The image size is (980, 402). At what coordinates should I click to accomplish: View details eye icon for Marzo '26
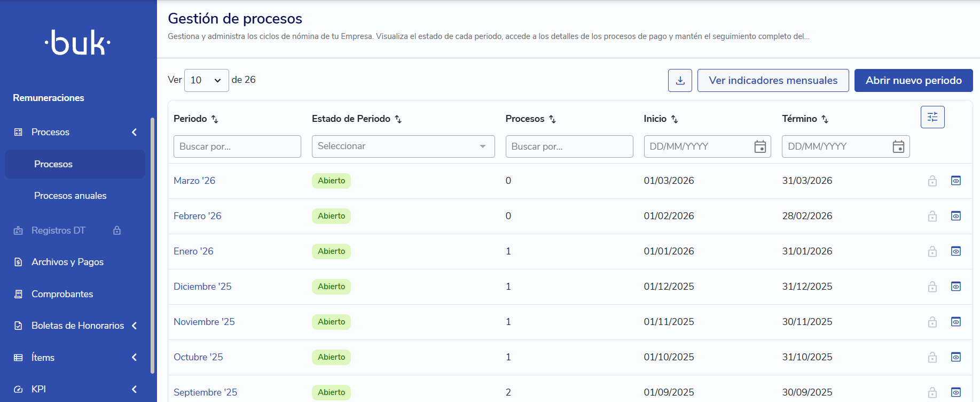pos(956,181)
